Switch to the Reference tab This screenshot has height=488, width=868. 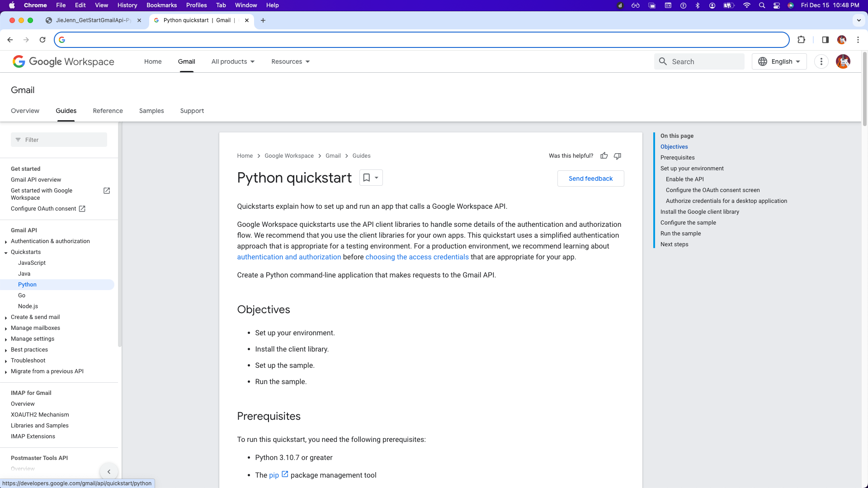(x=108, y=111)
